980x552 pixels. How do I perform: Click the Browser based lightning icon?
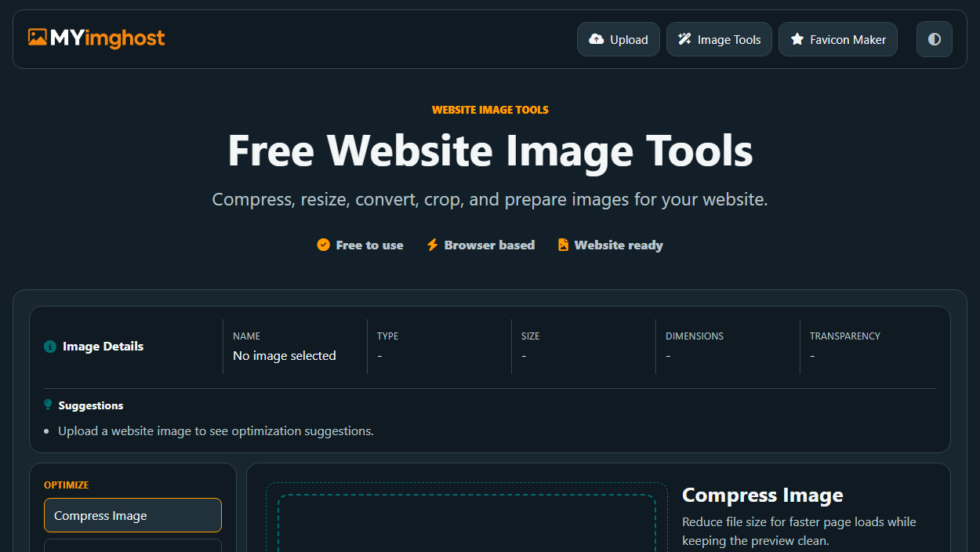(x=432, y=245)
